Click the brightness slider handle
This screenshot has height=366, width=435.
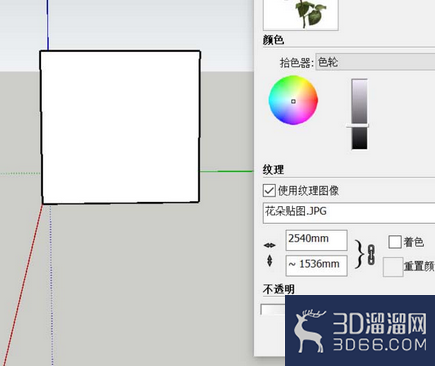point(357,126)
